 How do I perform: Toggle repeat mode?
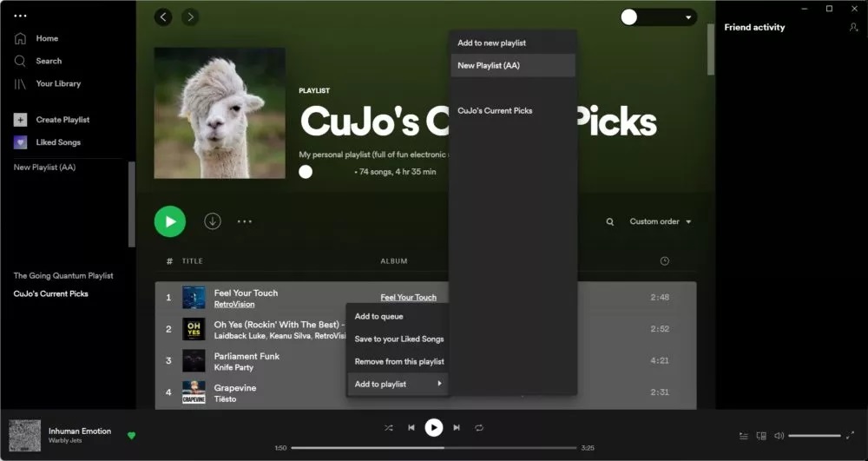[479, 427]
